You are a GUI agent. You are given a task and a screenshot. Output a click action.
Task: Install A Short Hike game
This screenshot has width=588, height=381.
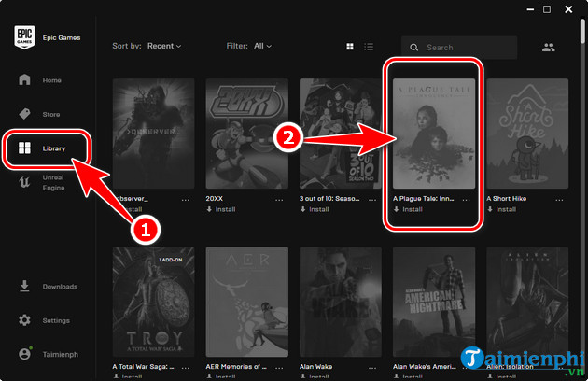pos(505,209)
